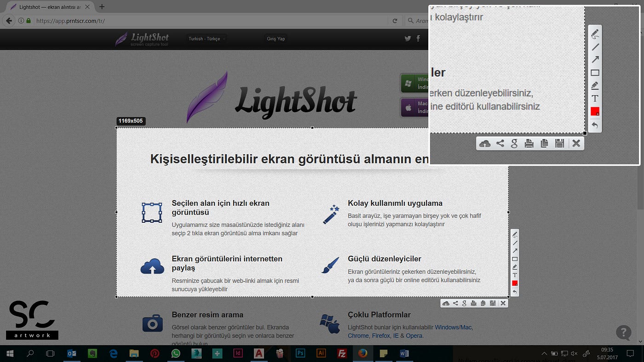The height and width of the screenshot is (362, 644).
Task: Undo the last annotation
Action: 595,125
